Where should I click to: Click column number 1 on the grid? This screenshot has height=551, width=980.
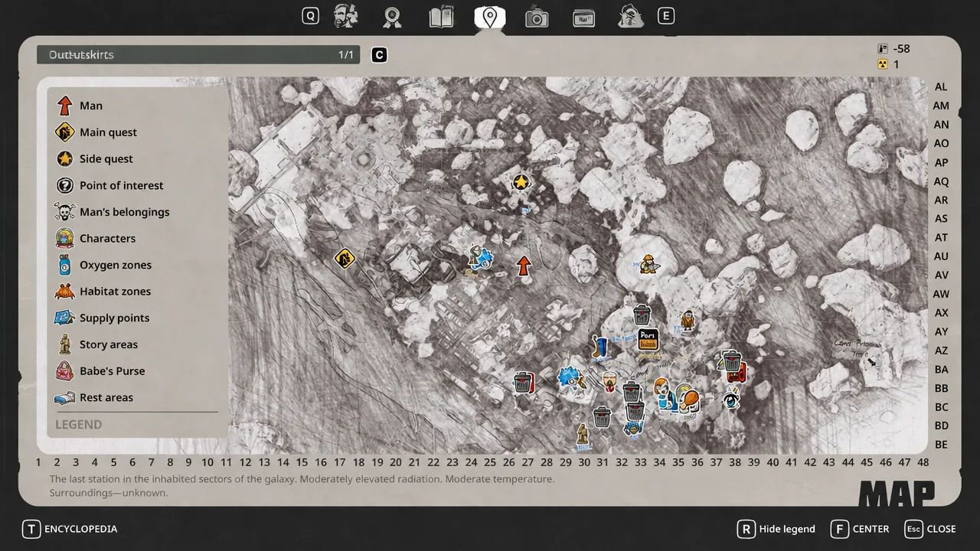38,462
